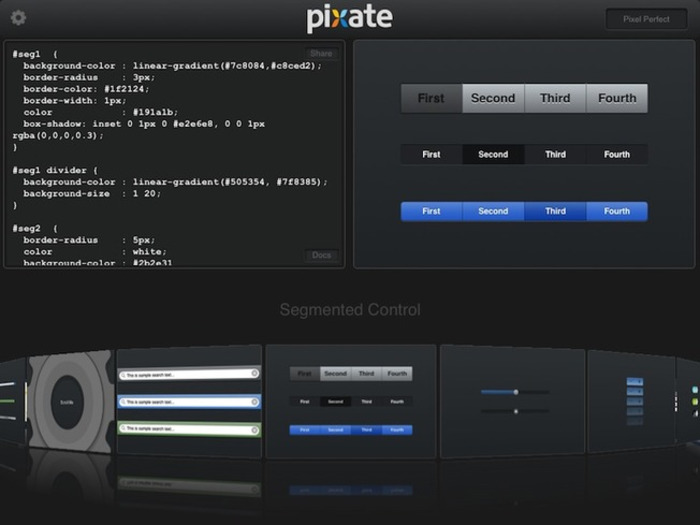This screenshot has height=525, width=700.
Task: Click the Share button in code editor
Action: click(321, 54)
